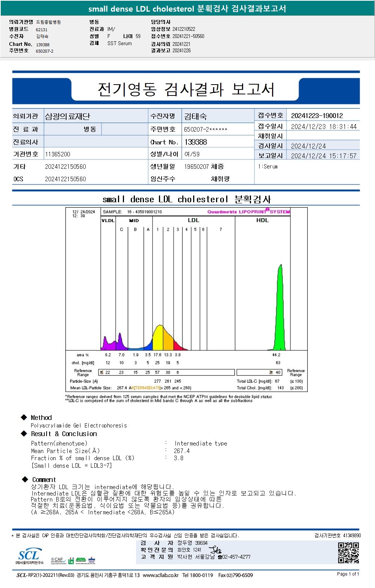The width and height of the screenshot is (375, 588).
Task: Click the clinical info value 2412210522
Action: (x=184, y=29)
